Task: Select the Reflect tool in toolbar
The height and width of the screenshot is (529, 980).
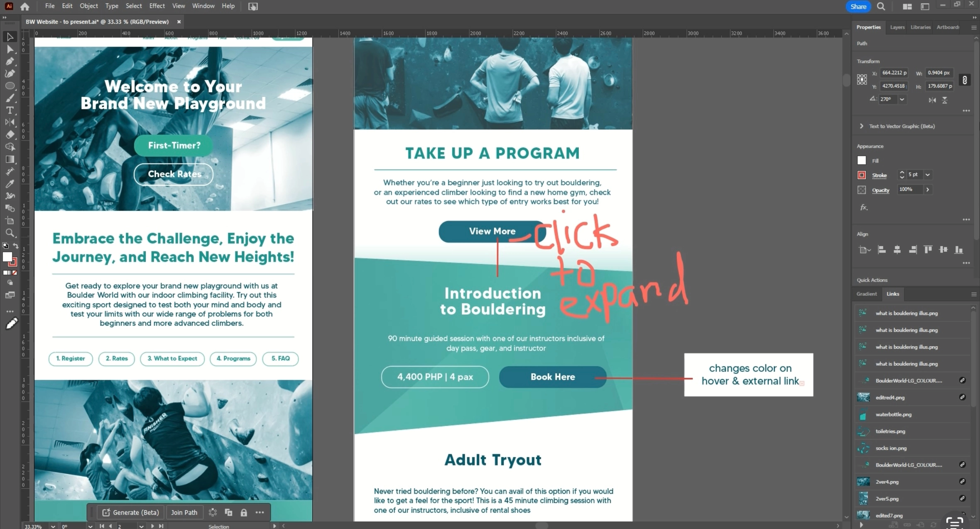Action: coord(10,122)
